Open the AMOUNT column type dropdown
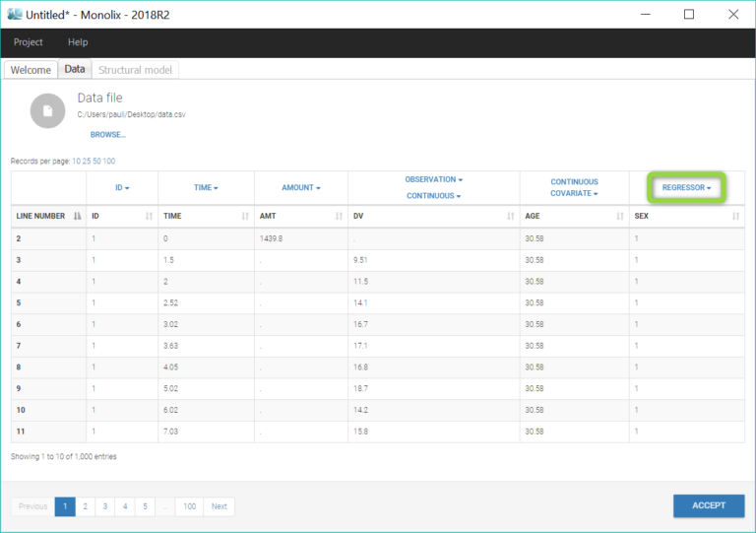This screenshot has width=756, height=533. pos(300,187)
